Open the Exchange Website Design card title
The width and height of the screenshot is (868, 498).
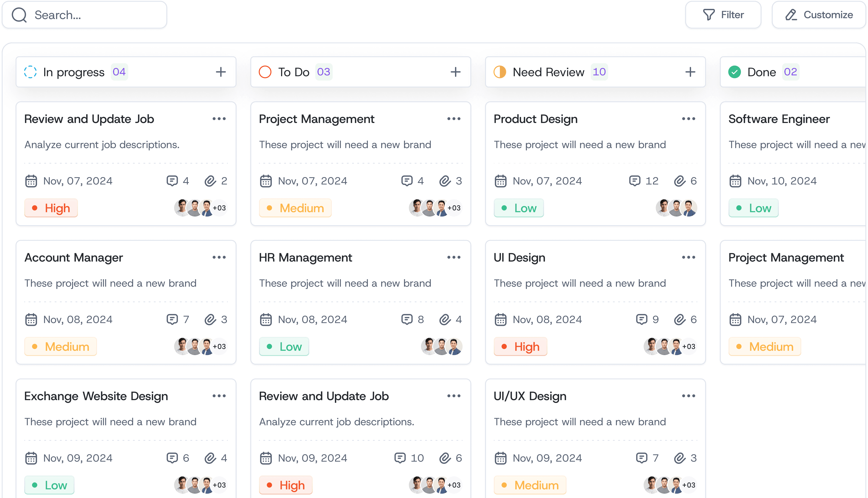pos(96,396)
